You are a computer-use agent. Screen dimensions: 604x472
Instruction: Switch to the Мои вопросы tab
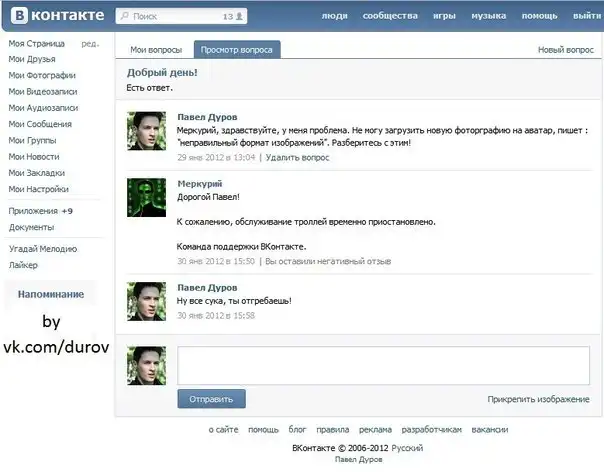[157, 49]
